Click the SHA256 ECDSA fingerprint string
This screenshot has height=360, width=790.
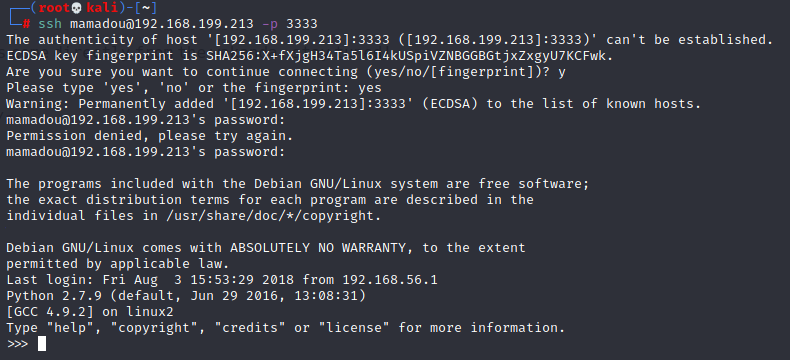point(409,56)
